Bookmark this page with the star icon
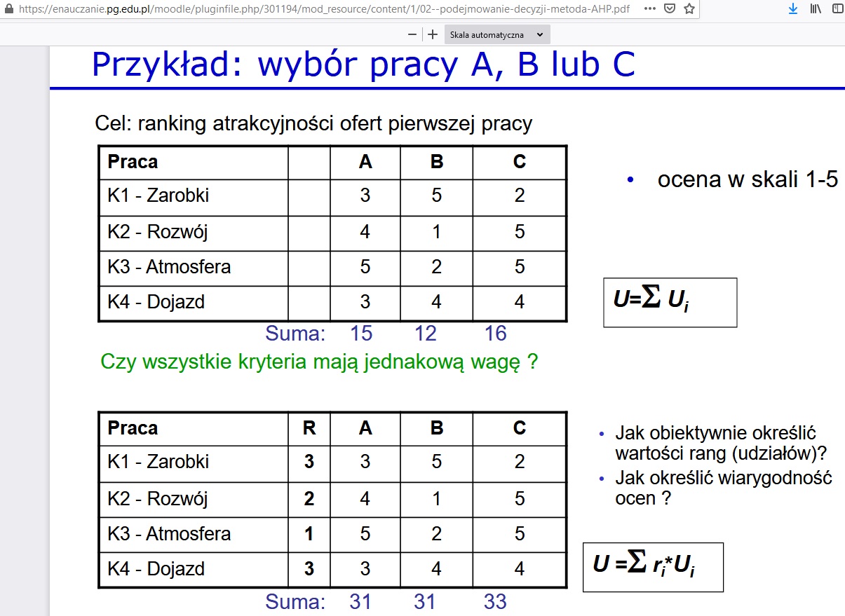The image size is (845, 616). click(x=689, y=9)
